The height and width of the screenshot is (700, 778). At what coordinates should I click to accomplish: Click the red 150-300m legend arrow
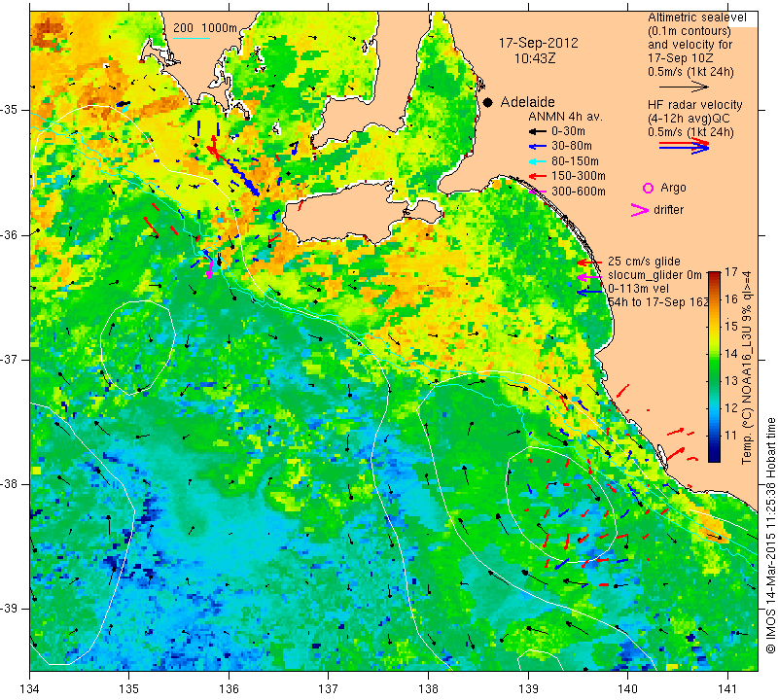point(537,176)
